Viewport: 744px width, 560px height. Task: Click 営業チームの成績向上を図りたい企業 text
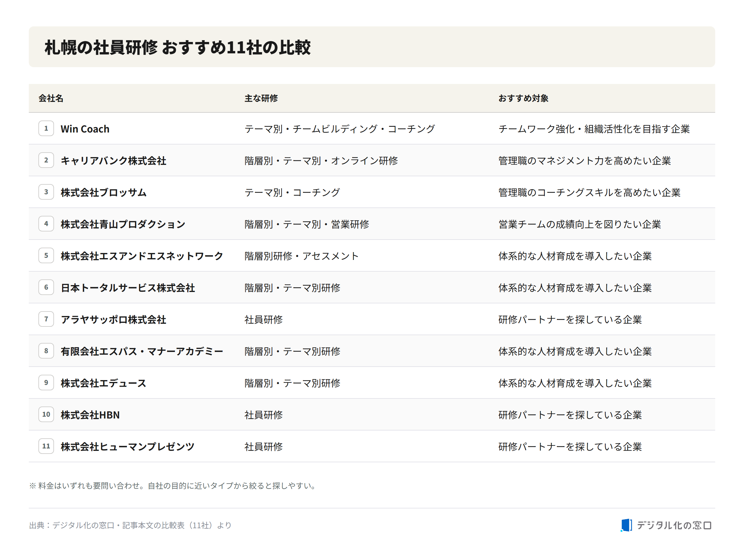(580, 224)
